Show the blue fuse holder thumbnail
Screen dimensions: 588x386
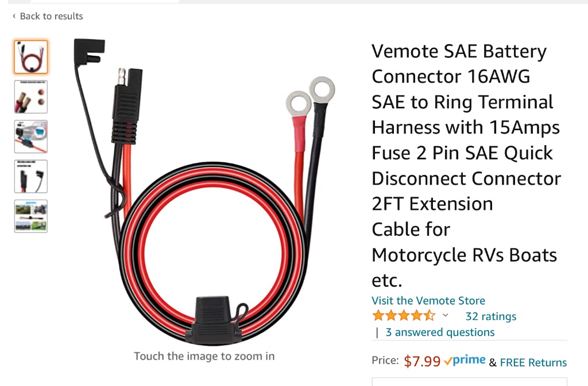coord(31,137)
